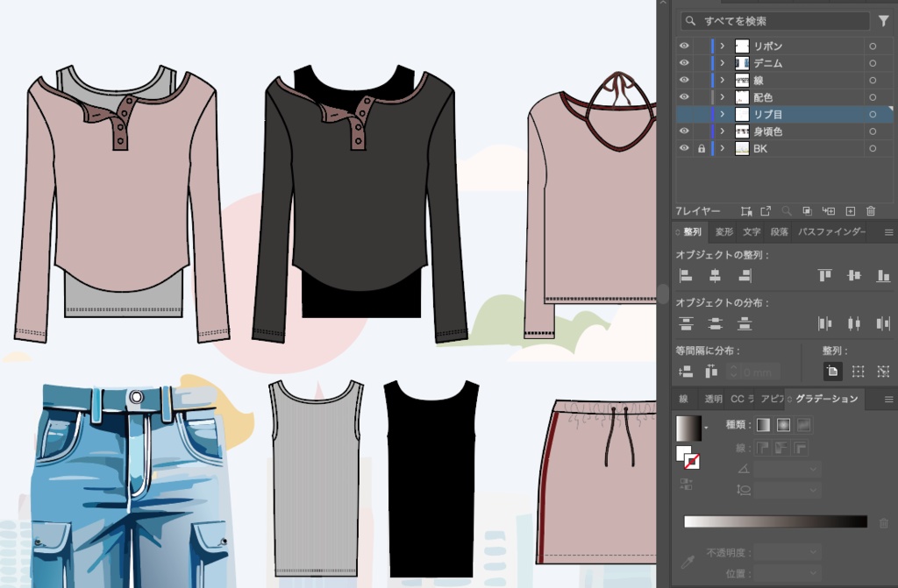Image resolution: width=898 pixels, height=588 pixels.
Task: Show the hidden リブ目 layer
Action: (684, 115)
